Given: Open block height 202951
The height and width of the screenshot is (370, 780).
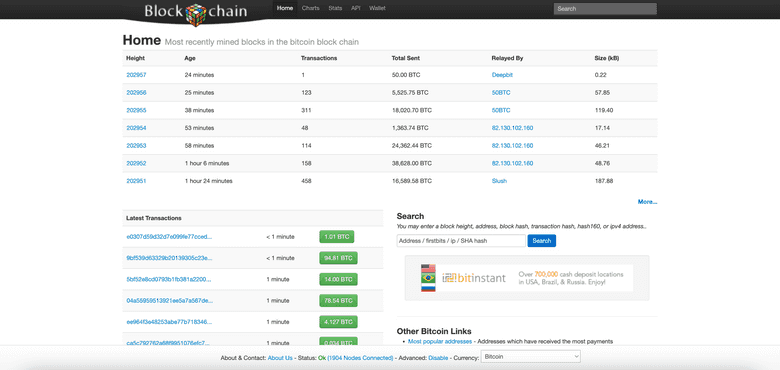Looking at the screenshot, I should click(136, 181).
